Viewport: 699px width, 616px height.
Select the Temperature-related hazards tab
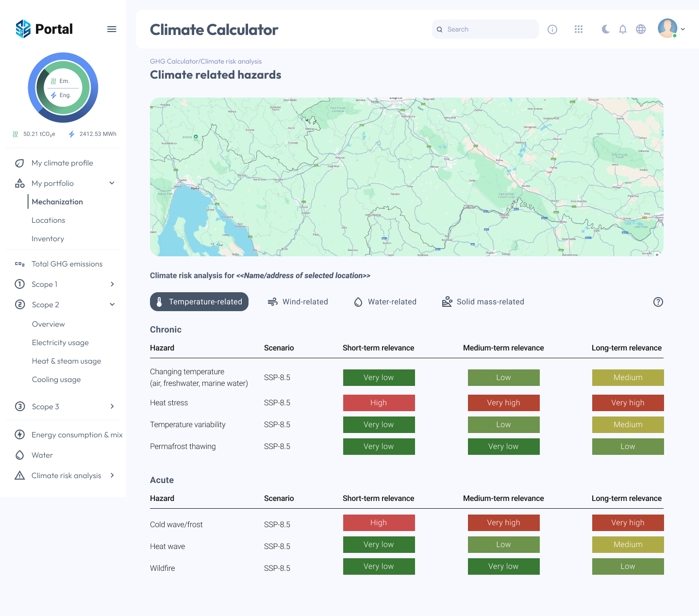[199, 301]
